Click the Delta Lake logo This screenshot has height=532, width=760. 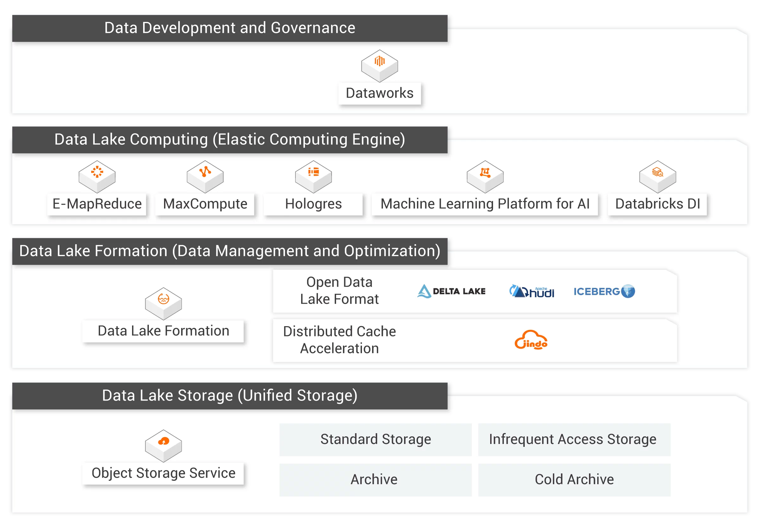452,291
